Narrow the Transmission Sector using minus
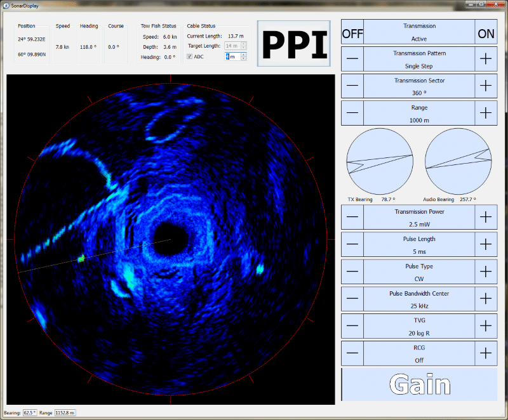This screenshot has height=420, width=508. (x=352, y=86)
